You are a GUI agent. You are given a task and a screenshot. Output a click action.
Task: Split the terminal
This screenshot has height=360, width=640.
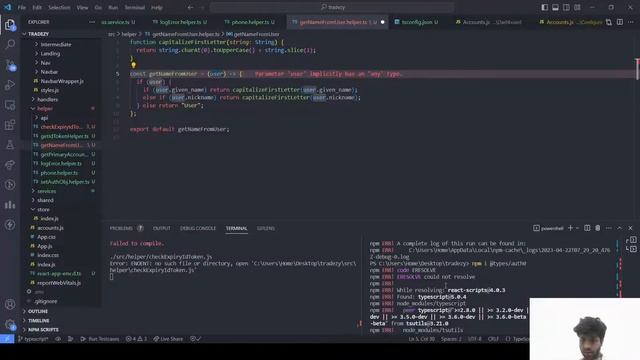587,228
